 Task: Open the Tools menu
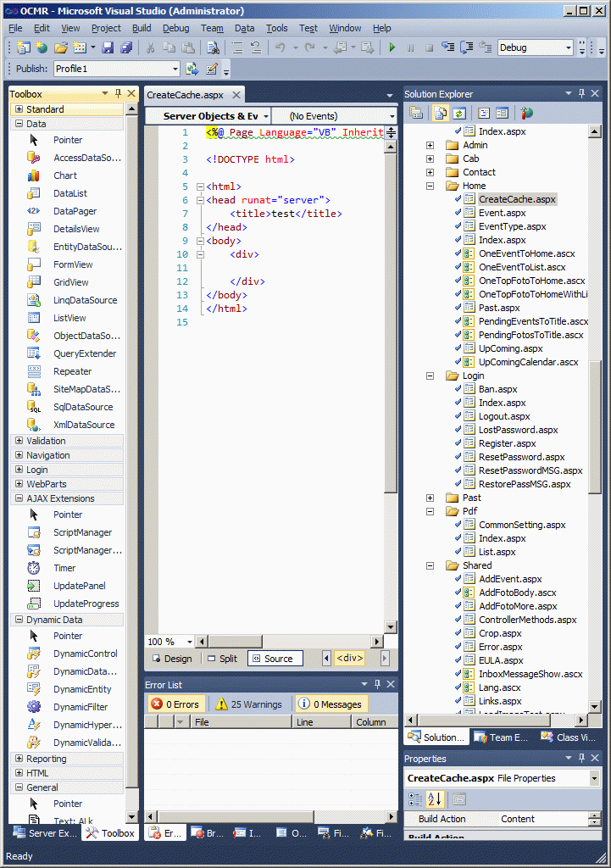277,28
